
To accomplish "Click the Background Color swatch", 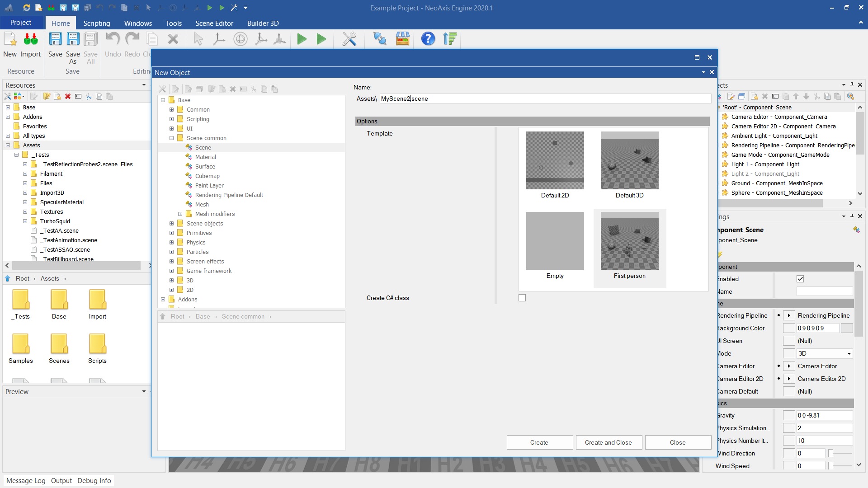I will click(846, 328).
